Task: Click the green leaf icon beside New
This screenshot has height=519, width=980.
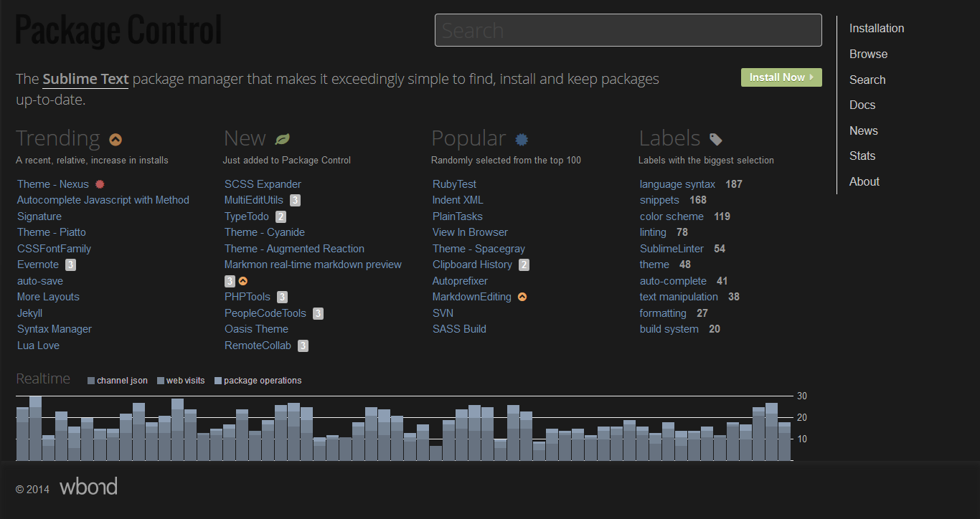Action: coord(283,139)
